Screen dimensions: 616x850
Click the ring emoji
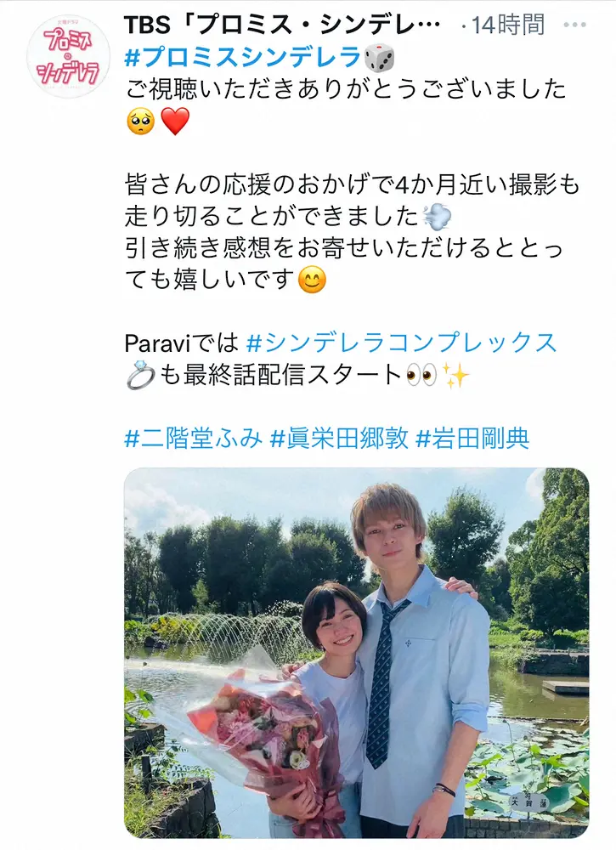[x=140, y=376]
